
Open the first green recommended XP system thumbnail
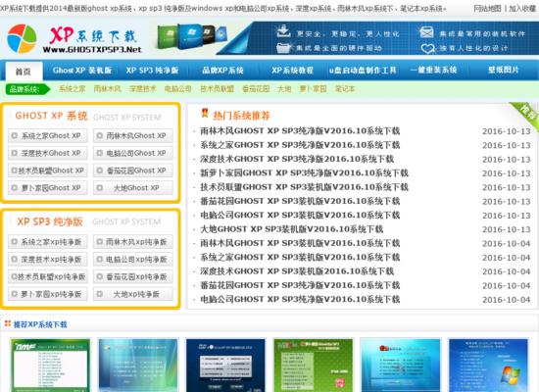click(x=51, y=366)
